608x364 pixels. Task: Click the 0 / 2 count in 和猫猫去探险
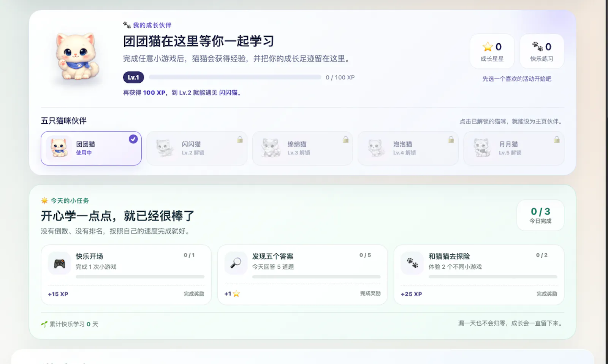[x=542, y=255]
